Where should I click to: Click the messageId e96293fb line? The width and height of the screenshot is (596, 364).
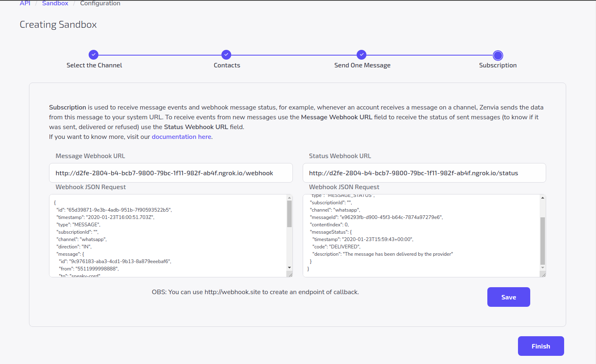click(376, 217)
